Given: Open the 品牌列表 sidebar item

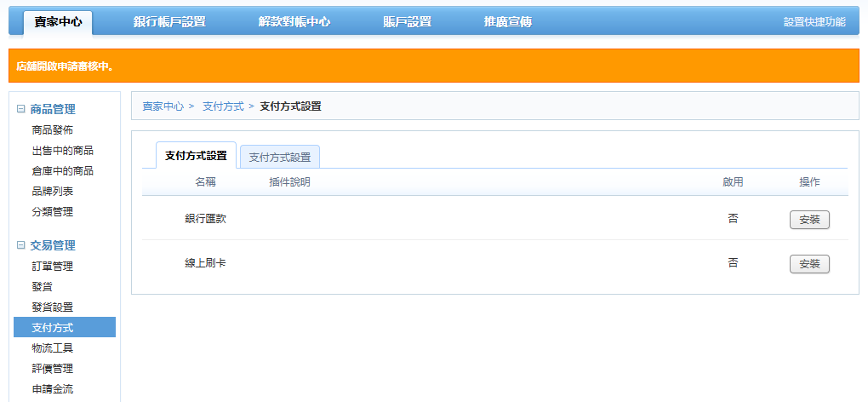Looking at the screenshot, I should (53, 192).
